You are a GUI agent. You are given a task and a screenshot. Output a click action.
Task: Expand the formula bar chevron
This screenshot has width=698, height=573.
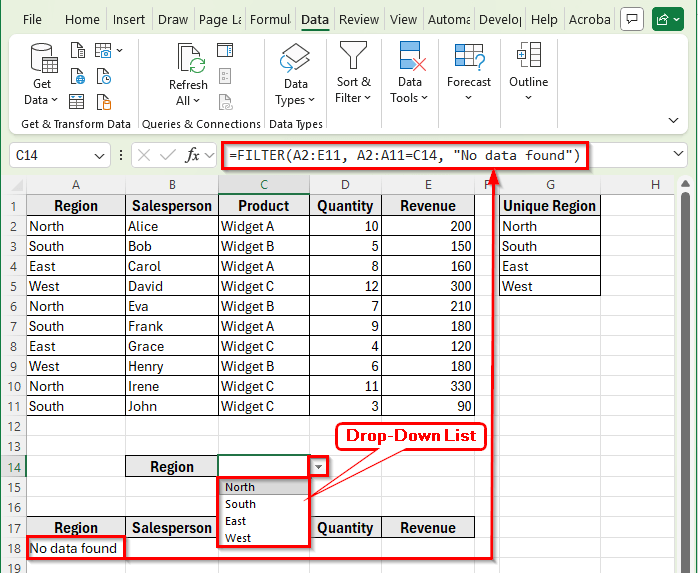pos(678,154)
